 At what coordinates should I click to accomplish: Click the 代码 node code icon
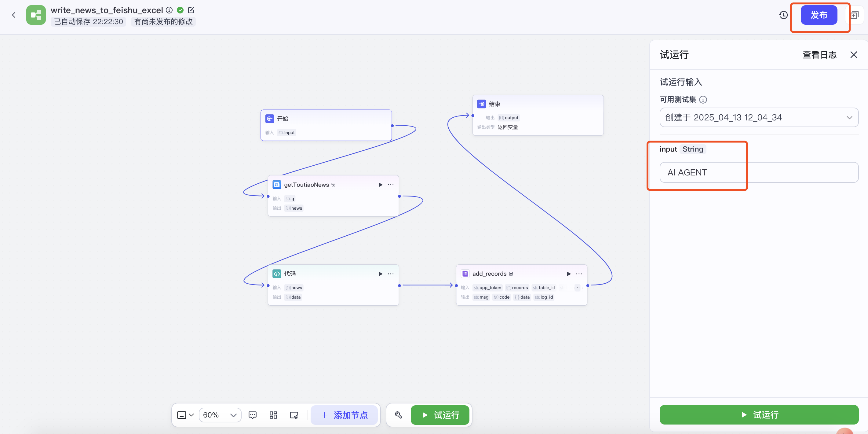coord(277,274)
